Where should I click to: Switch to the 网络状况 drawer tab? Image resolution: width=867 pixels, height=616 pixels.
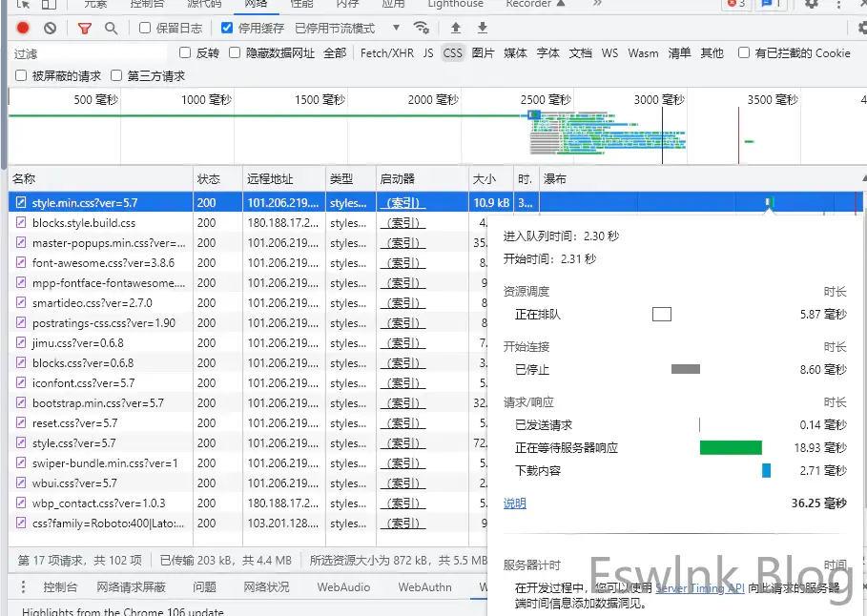tap(266, 587)
